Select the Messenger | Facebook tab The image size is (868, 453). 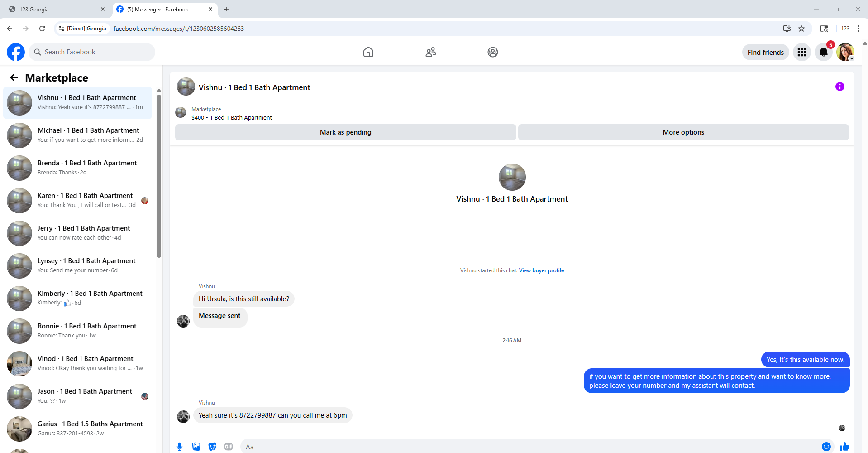(x=165, y=9)
